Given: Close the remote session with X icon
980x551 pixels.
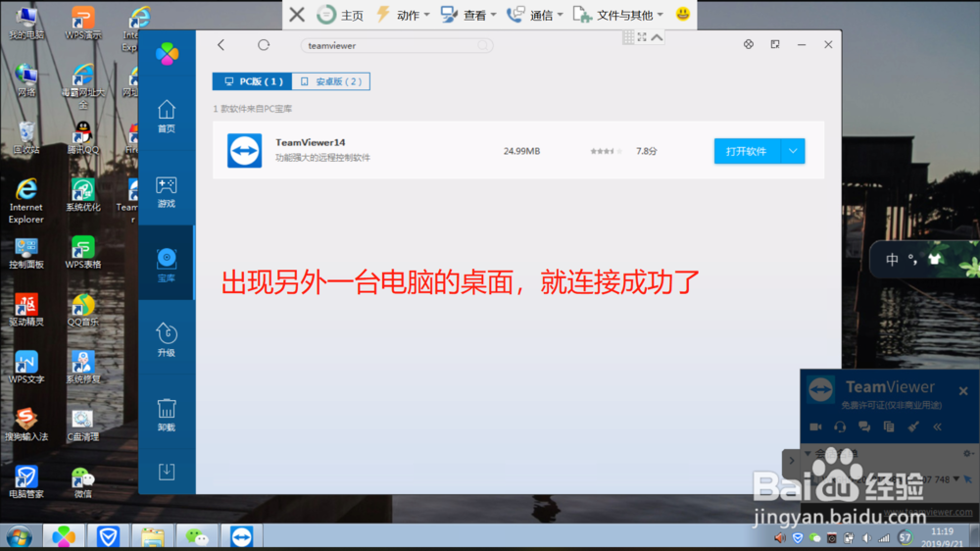Looking at the screenshot, I should 297,15.
